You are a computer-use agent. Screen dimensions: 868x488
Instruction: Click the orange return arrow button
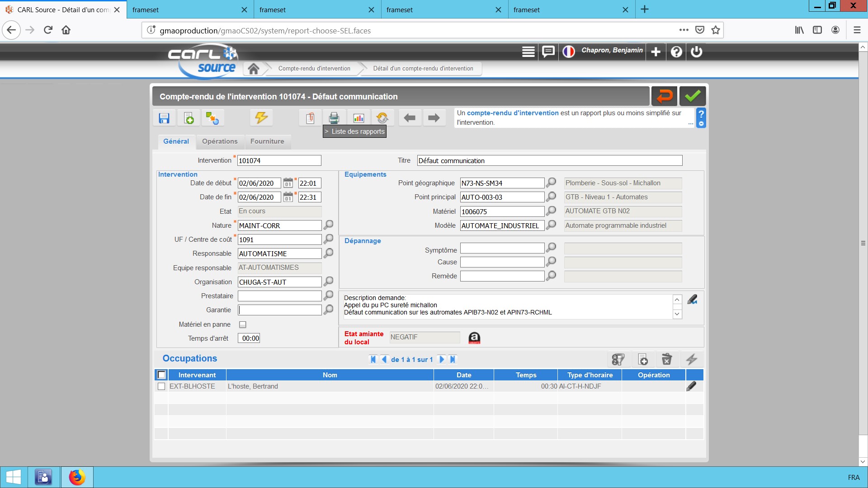coord(664,96)
